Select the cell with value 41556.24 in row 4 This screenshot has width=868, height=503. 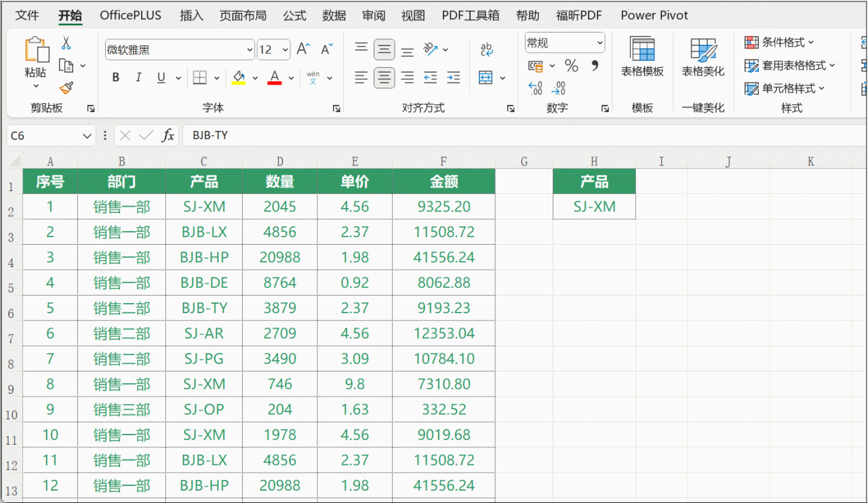tap(443, 258)
